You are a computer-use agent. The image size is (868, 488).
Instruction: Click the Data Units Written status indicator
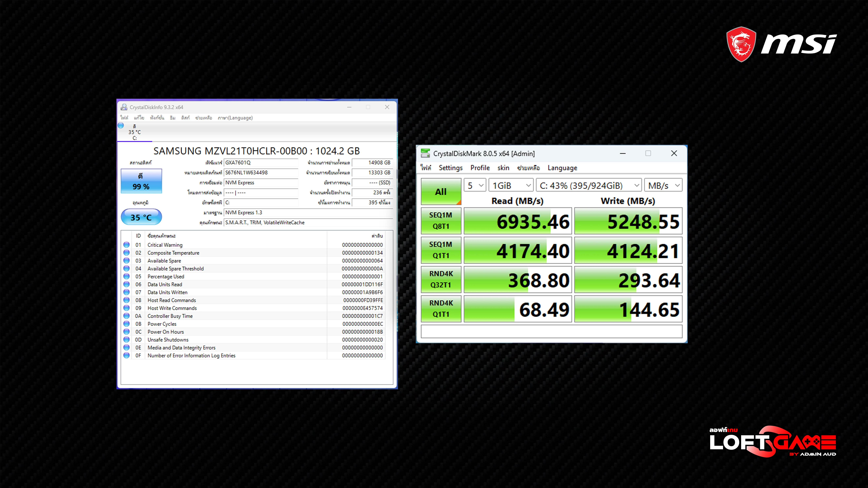[126, 292]
